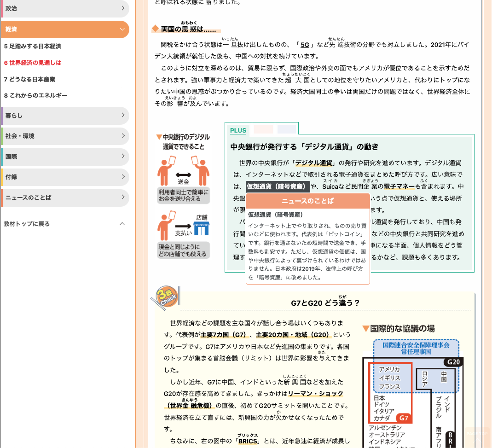The width and height of the screenshot is (492, 448).
Task: Click the caption 現金と同じようにどの店舗でも使える
Action: pyautogui.click(x=183, y=250)
